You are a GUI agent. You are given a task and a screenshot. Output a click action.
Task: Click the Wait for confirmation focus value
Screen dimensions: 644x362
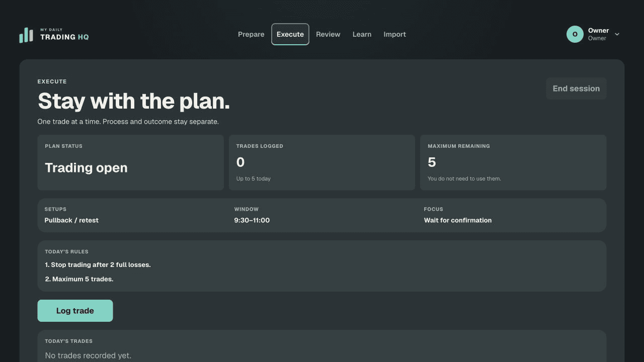pos(458,220)
